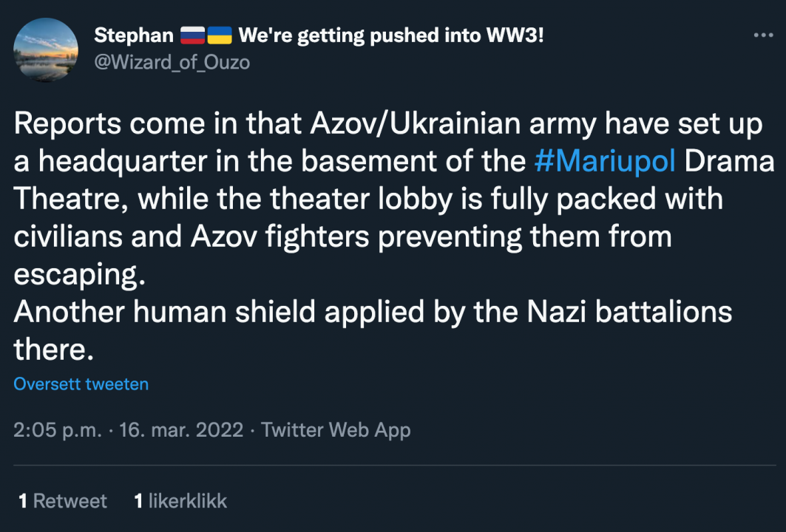786x532 pixels.
Task: View who retweeted via "Retweet" label
Action: point(70,501)
